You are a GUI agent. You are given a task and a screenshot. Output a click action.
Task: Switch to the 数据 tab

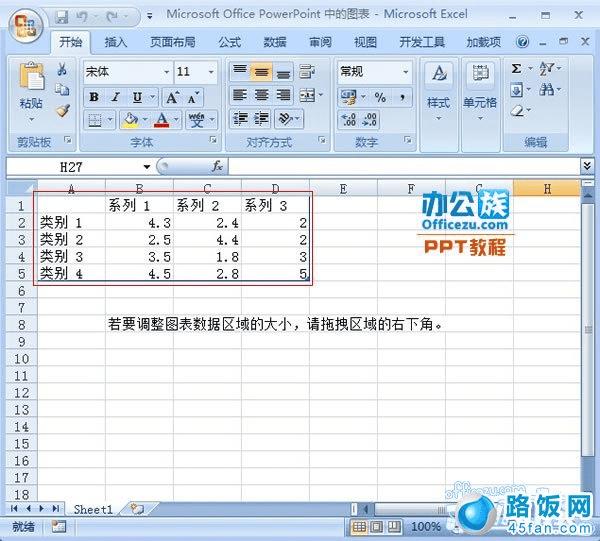click(275, 42)
